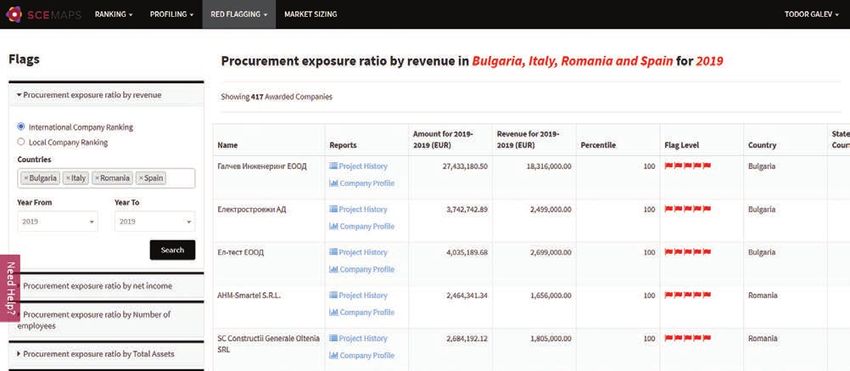Open the Year To dropdown

tap(155, 221)
